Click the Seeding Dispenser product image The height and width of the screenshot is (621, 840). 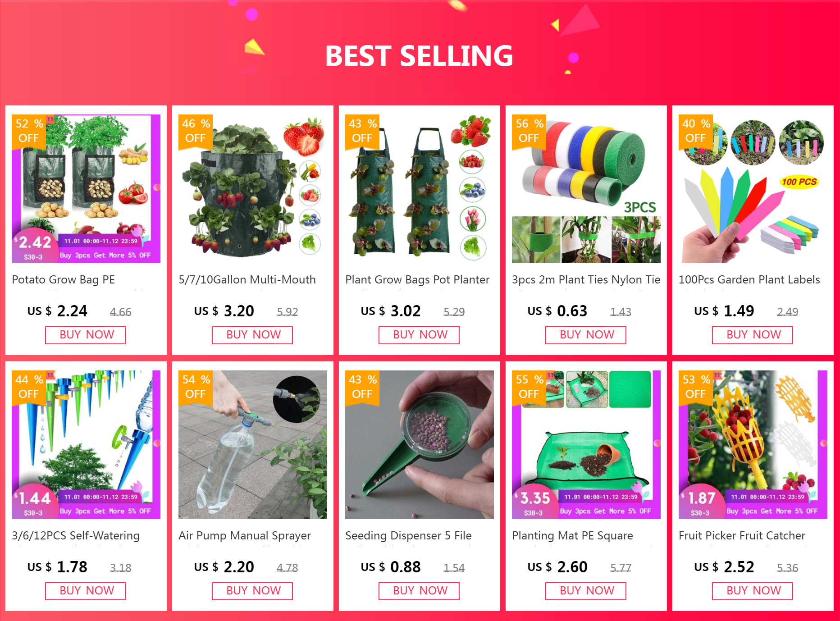420,445
